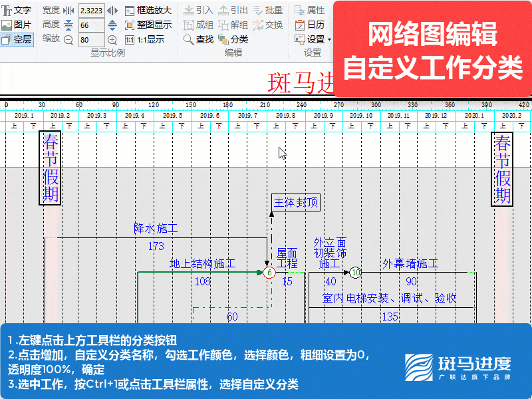The width and height of the screenshot is (532, 399).
Task: Open 批量 batch editing
Action: point(268,11)
